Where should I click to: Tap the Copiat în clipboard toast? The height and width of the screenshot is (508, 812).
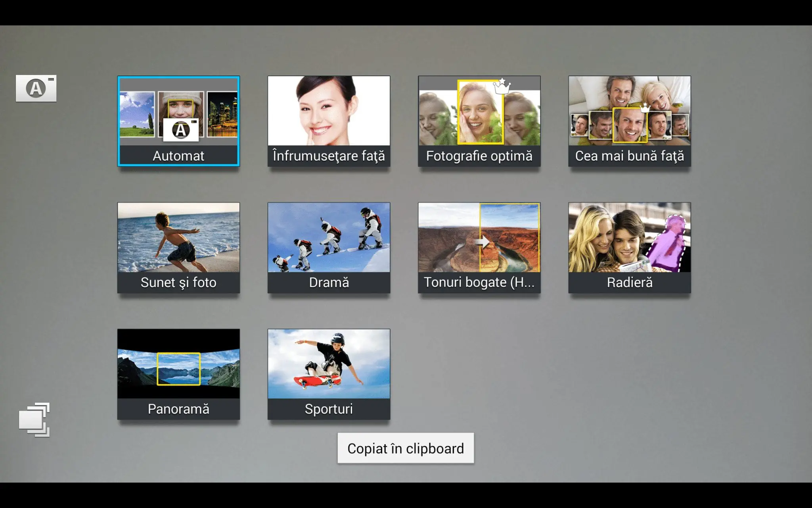pos(406,448)
